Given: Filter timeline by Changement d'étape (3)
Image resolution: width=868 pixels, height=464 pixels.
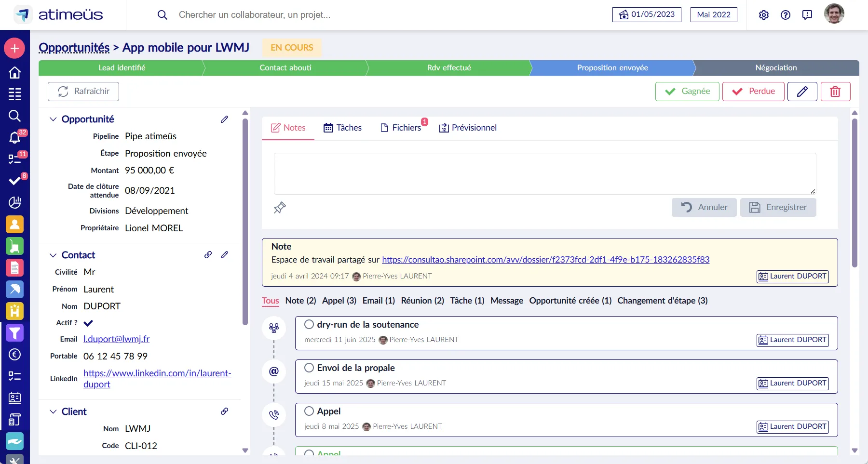Looking at the screenshot, I should [x=663, y=301].
